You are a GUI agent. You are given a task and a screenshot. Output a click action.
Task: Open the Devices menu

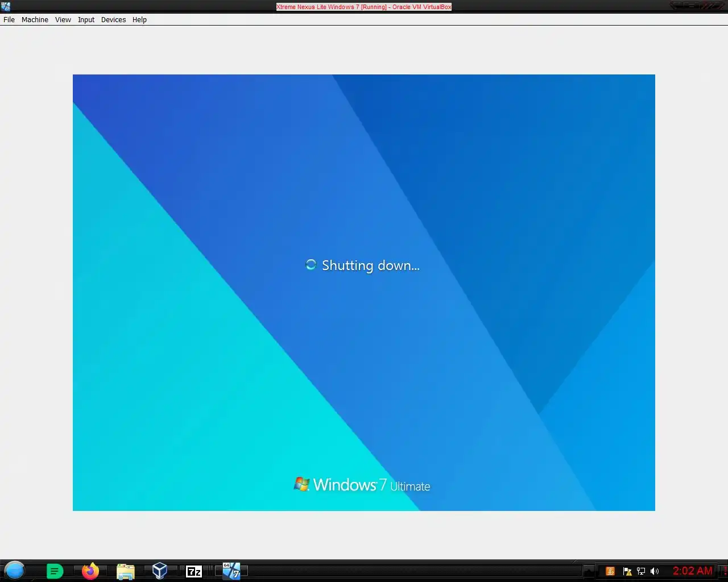coord(113,19)
